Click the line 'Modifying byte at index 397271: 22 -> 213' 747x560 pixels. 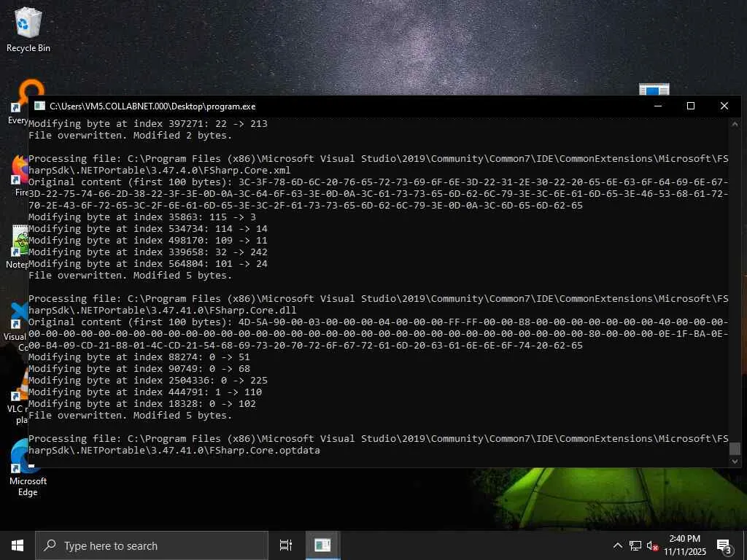147,124
